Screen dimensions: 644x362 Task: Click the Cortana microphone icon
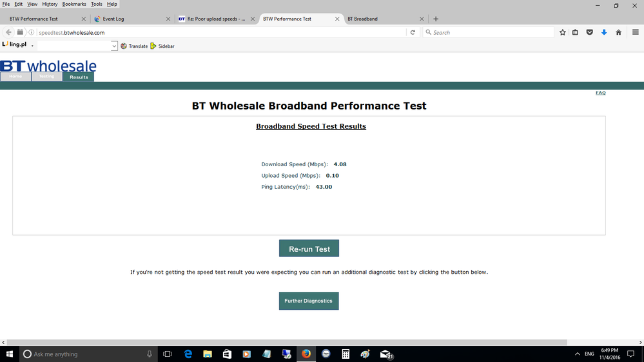pyautogui.click(x=150, y=354)
